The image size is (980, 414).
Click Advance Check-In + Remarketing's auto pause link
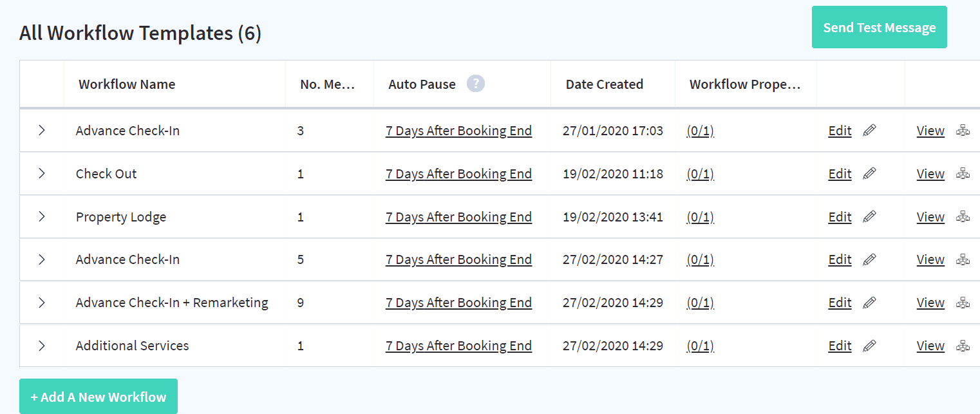pos(458,303)
